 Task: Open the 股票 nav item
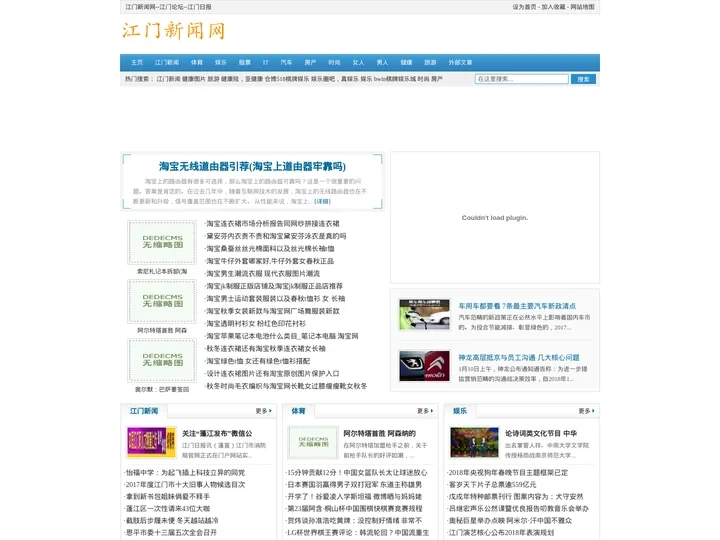point(245,62)
